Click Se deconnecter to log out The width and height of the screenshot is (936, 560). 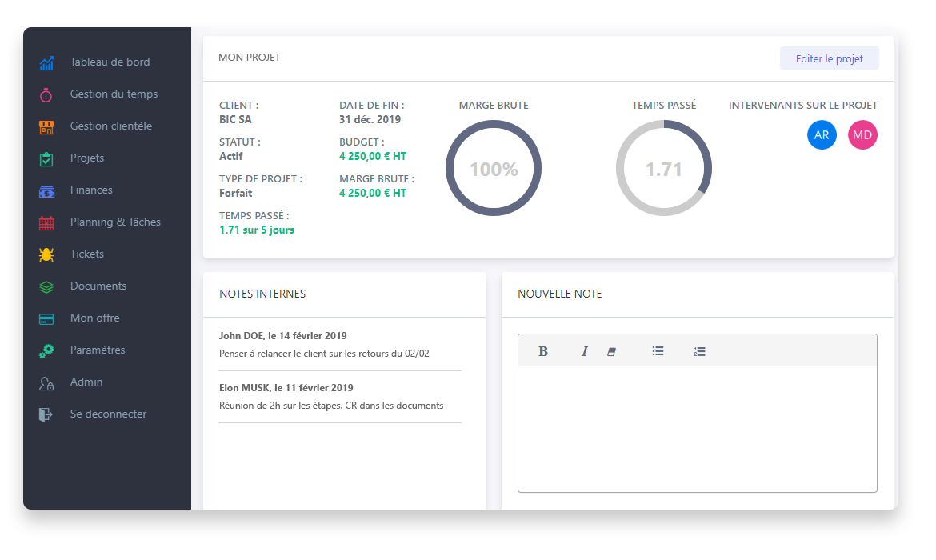(x=107, y=414)
